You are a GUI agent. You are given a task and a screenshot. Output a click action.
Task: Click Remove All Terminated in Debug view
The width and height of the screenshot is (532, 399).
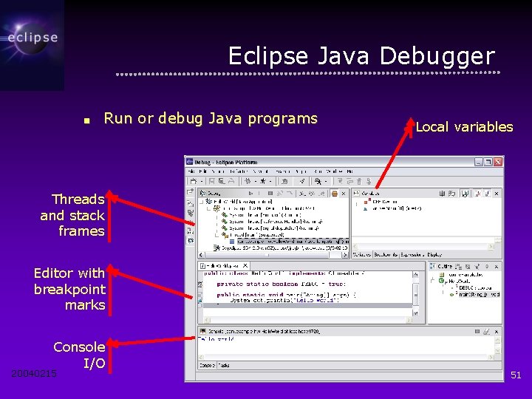pos(290,194)
